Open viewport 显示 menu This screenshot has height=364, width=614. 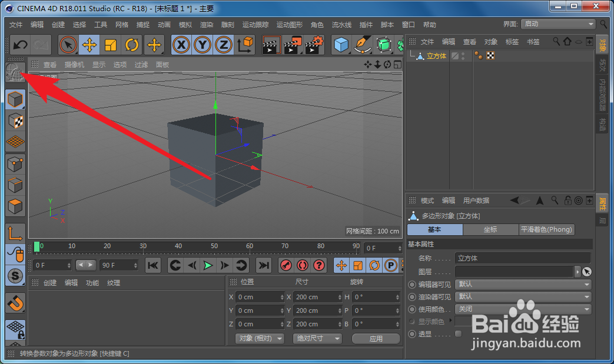pyautogui.click(x=99, y=65)
